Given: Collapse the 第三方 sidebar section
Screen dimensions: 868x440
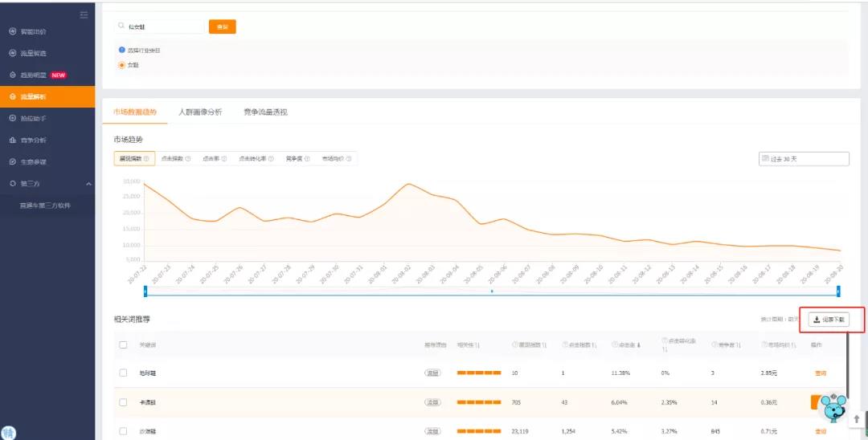Looking at the screenshot, I should pos(88,184).
